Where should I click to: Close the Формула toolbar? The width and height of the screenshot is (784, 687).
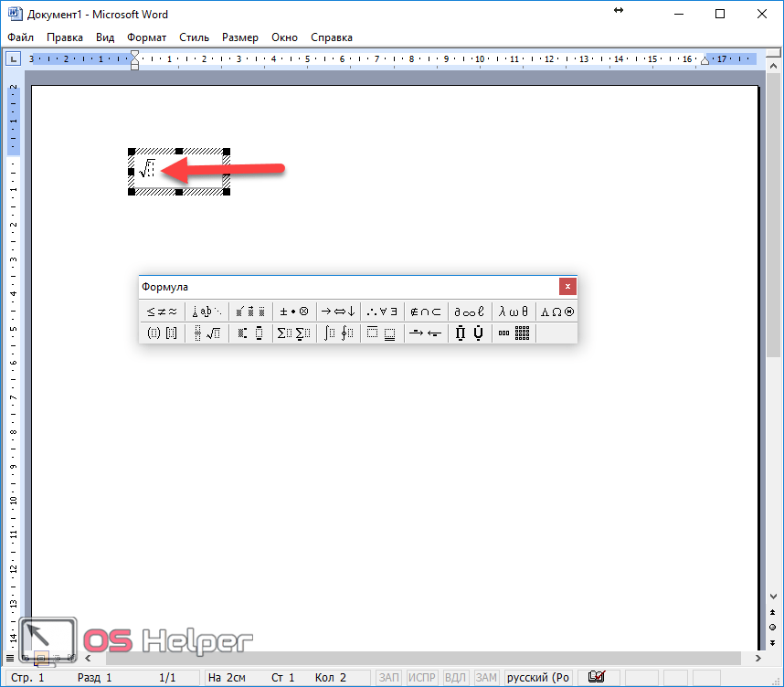coord(567,286)
